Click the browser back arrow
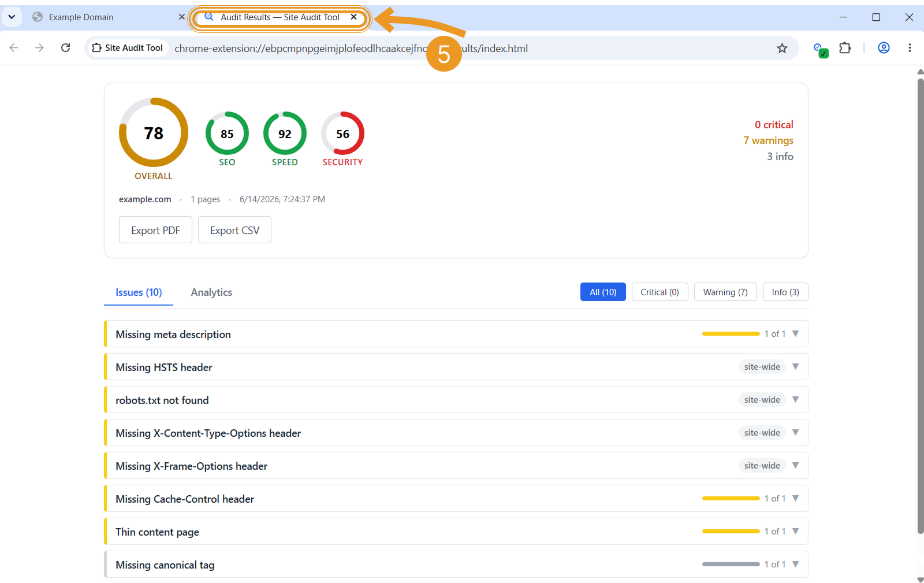Viewport: 924px width, 583px height. 14,48
